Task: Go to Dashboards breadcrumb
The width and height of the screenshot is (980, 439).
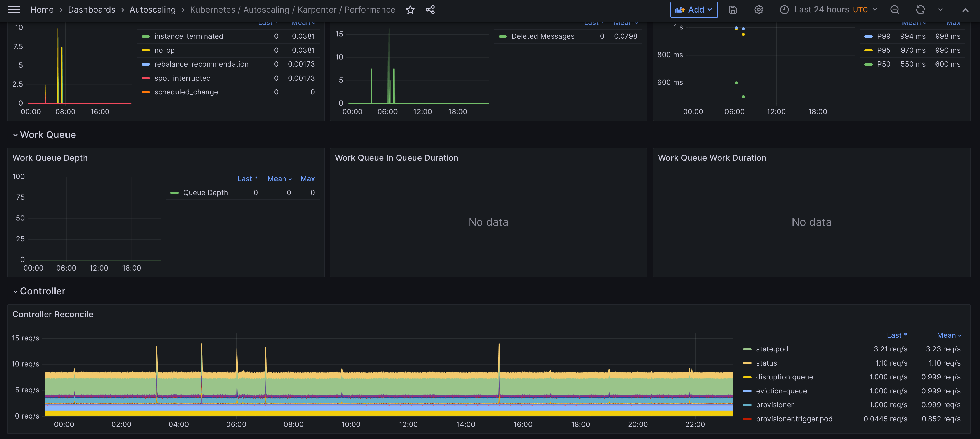Action: point(91,9)
